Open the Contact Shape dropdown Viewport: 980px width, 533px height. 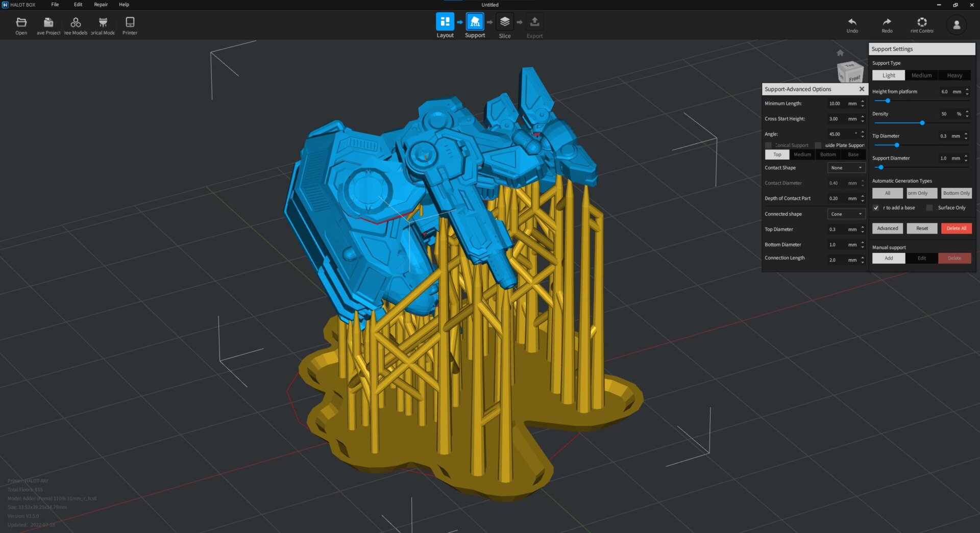click(x=846, y=168)
